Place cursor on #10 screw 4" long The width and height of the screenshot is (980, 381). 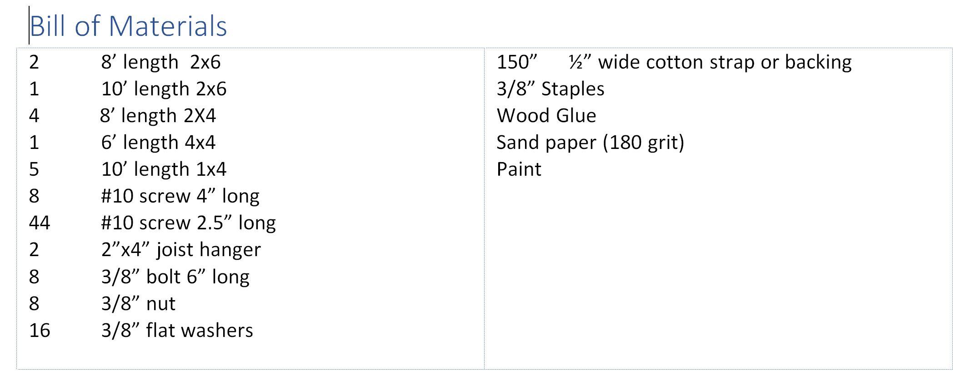click(180, 196)
